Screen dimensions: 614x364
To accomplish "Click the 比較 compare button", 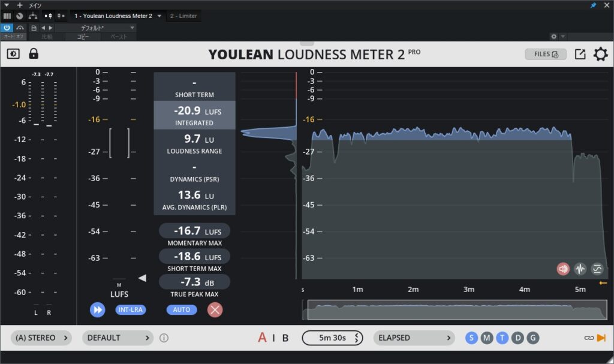I will 47,37.
